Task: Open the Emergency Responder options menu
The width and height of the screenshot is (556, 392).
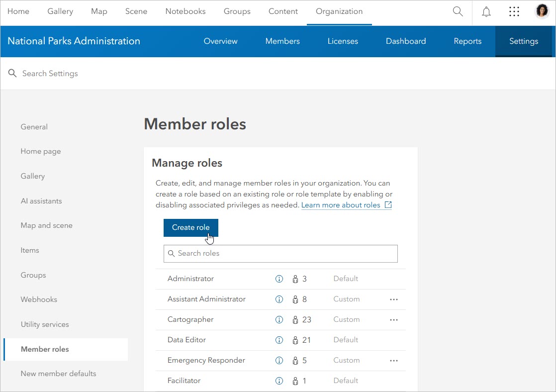Action: 394,360
